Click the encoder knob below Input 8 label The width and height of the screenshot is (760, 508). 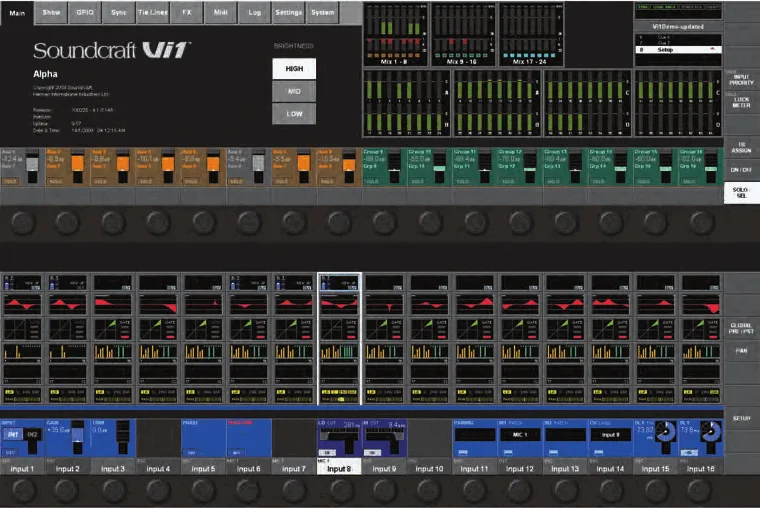(339, 491)
